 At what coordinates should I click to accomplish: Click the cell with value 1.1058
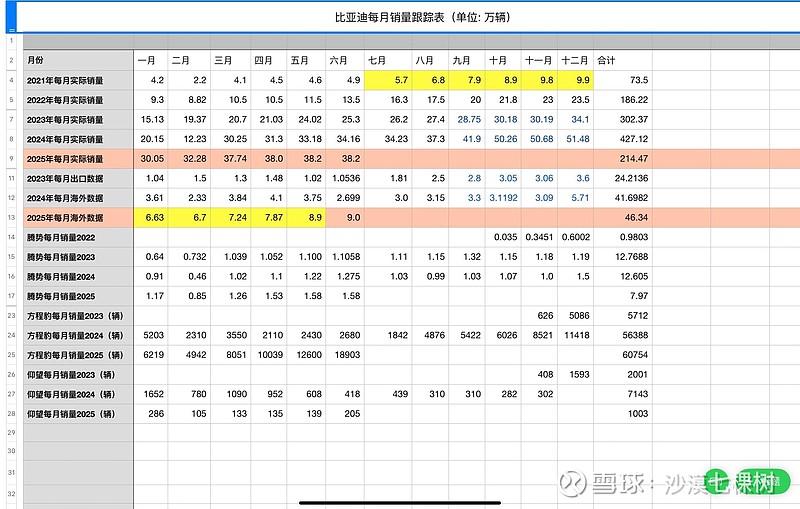pyautogui.click(x=345, y=257)
